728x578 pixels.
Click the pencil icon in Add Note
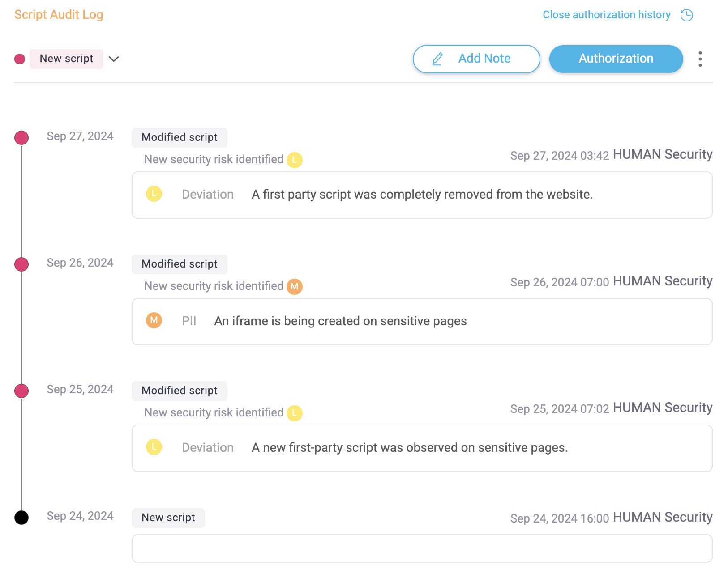point(437,59)
